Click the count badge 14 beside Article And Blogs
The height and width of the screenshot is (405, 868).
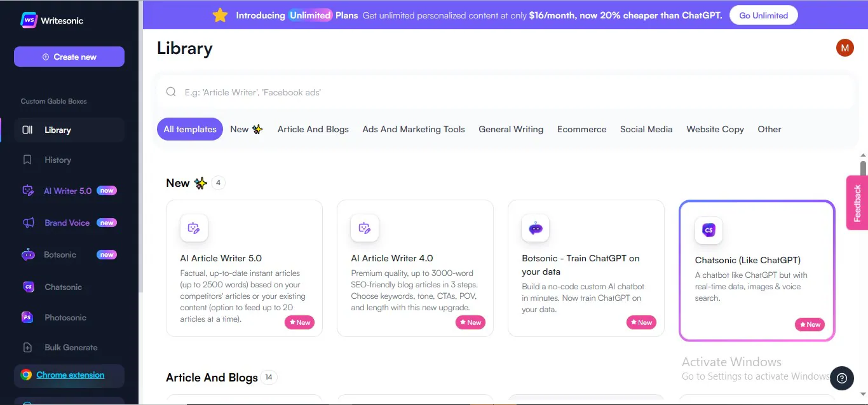[x=269, y=378]
